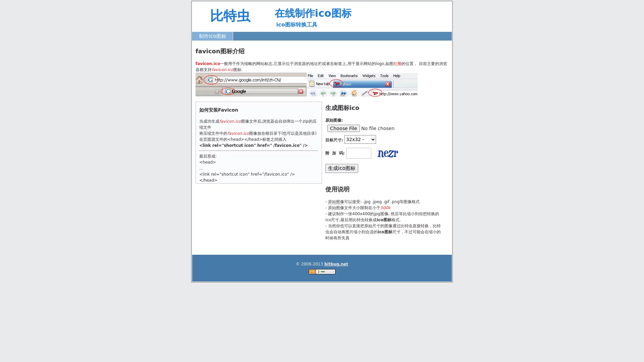
Task: Click the fast-forward icon in the Opera toolbar
Action: click(x=343, y=93)
